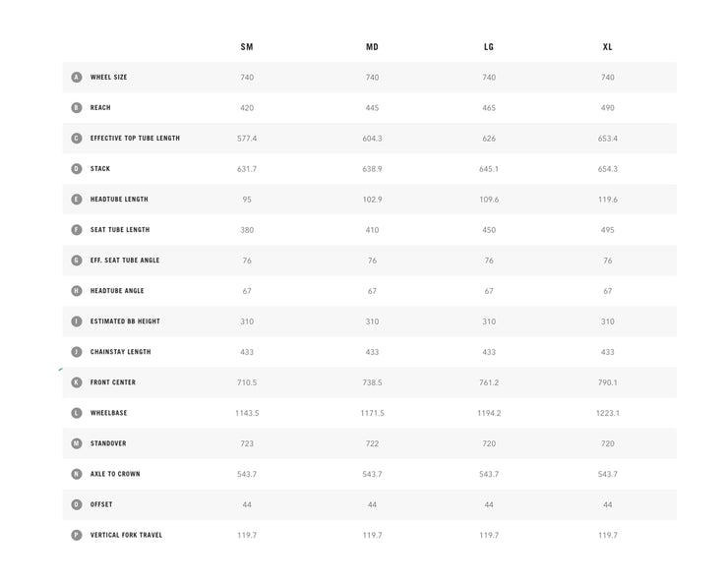Click the O icon beside Offset
Screen dimensions: 728x582
(77, 504)
